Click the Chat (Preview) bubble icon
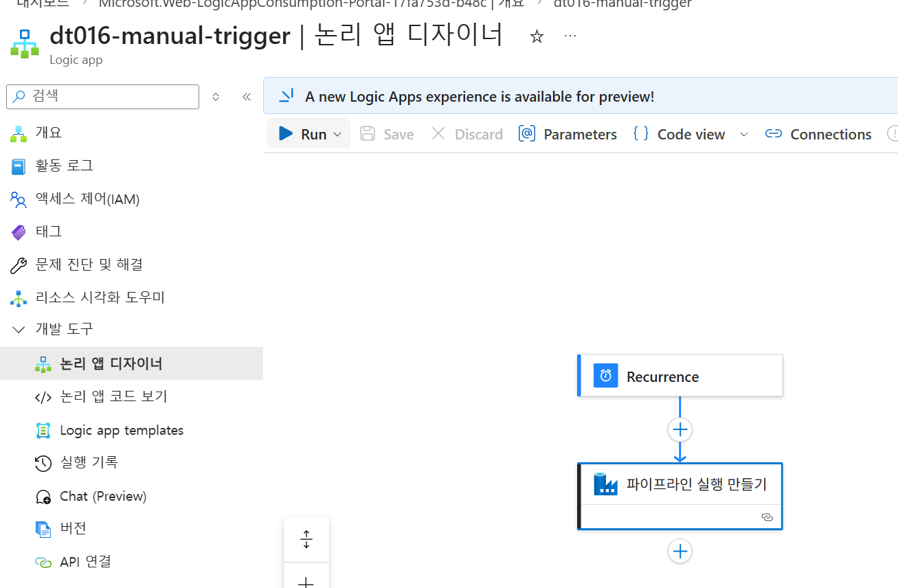 pyautogui.click(x=43, y=497)
